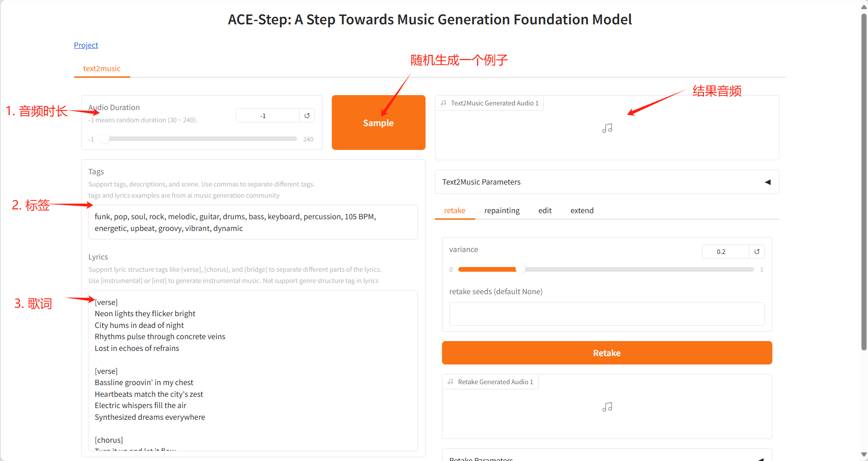868x461 pixels.
Task: Reset the Audio Duration value
Action: pyautogui.click(x=307, y=116)
